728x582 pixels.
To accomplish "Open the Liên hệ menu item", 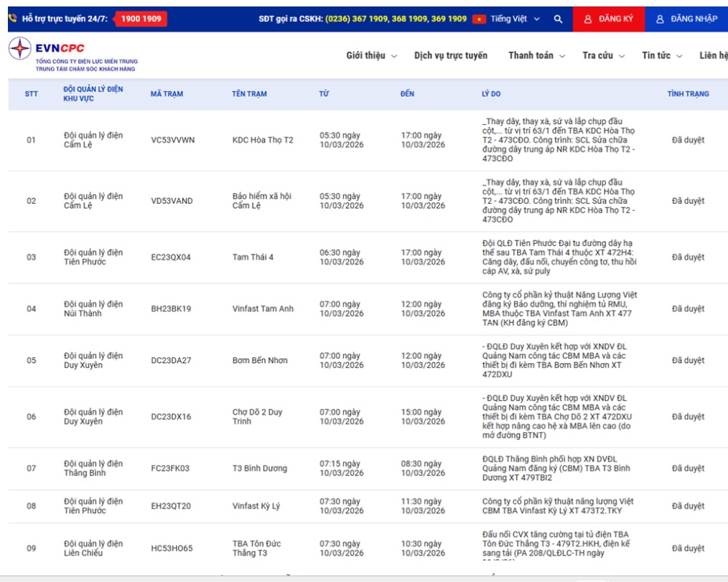I will coord(713,56).
